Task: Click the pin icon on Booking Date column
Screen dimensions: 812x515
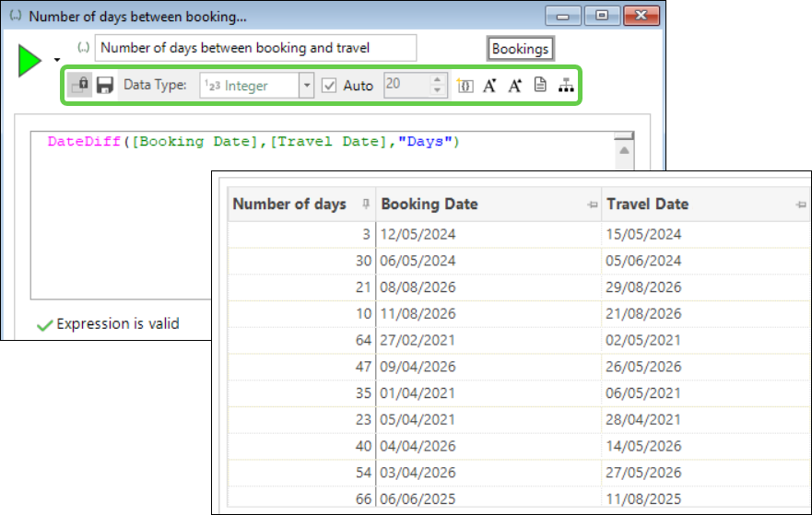Action: point(592,205)
